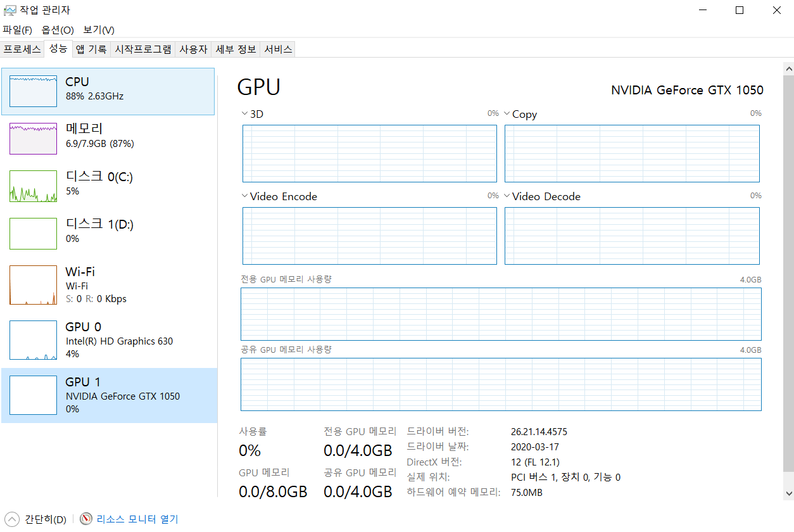Click the driver date 2020-03-17 value
Image resolution: width=794 pixels, height=532 pixels.
534,446
